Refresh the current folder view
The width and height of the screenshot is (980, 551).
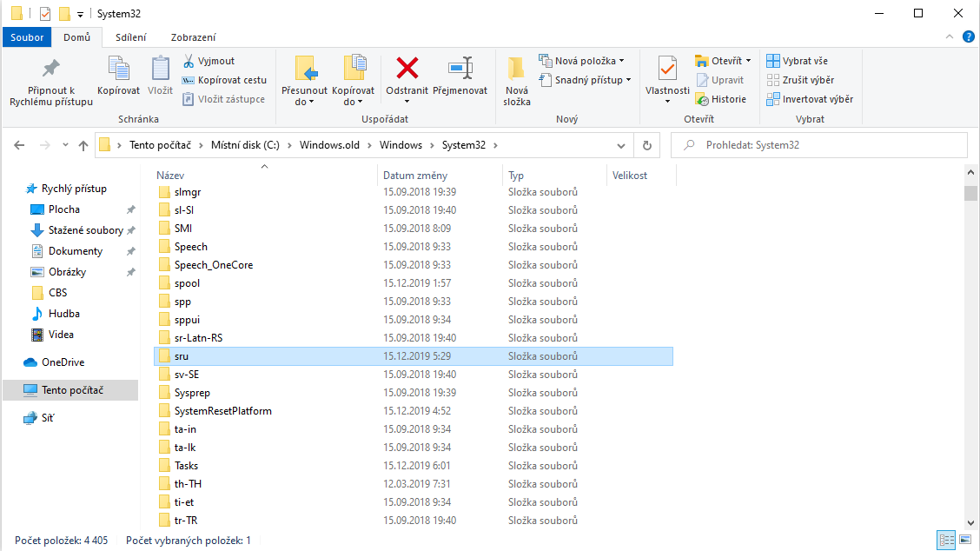pyautogui.click(x=647, y=145)
